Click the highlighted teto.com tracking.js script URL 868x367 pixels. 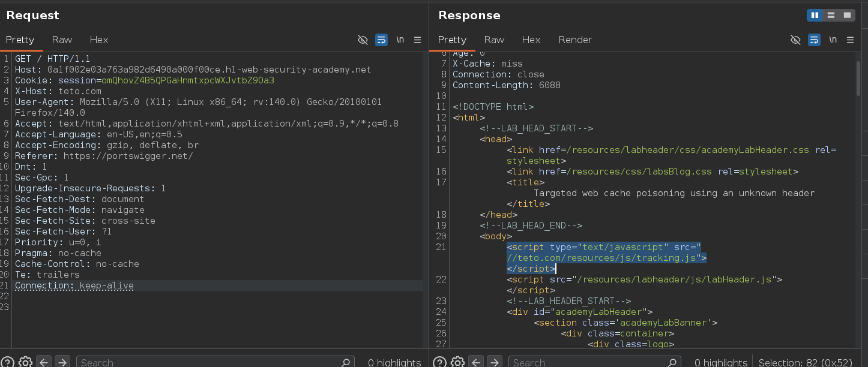click(604, 258)
